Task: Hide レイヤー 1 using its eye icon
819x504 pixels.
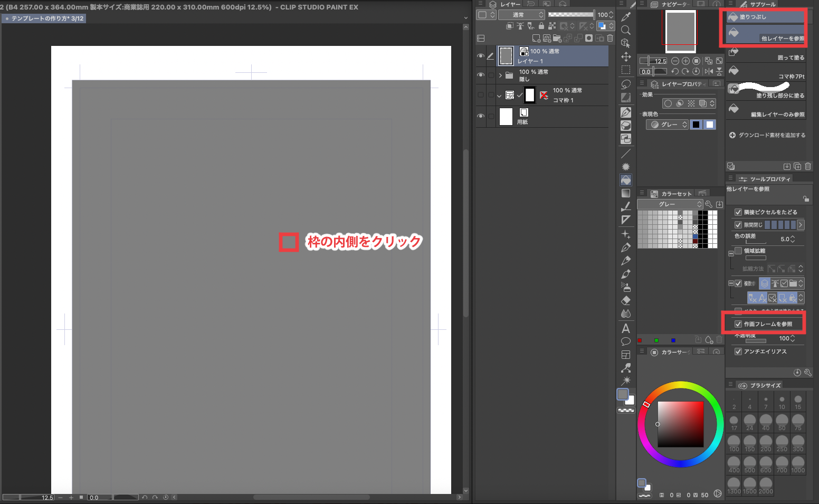Action: click(480, 56)
